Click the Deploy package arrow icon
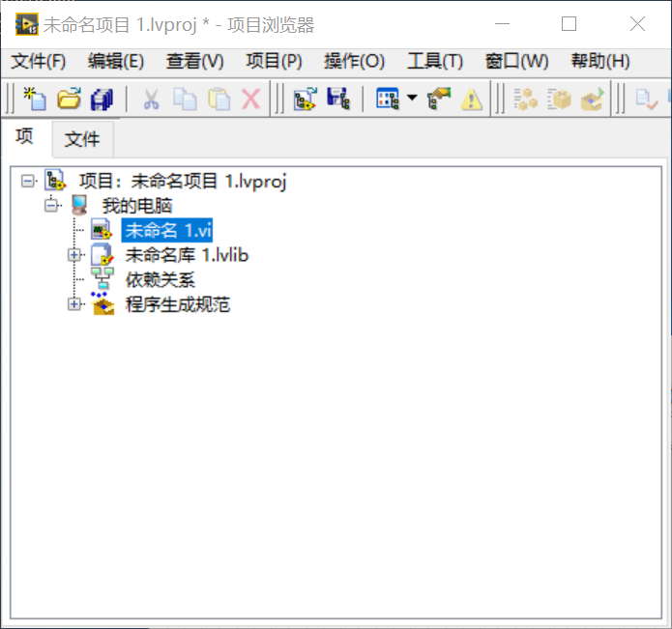 pos(593,99)
